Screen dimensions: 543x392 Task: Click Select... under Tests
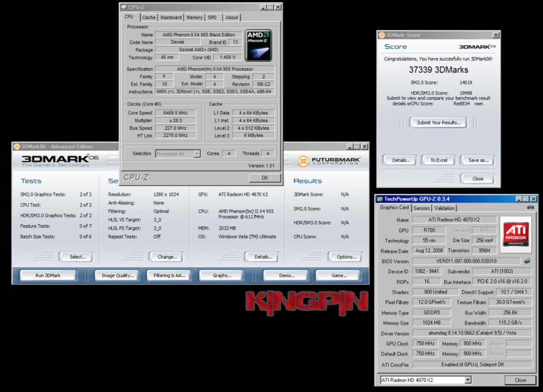pyautogui.click(x=78, y=257)
